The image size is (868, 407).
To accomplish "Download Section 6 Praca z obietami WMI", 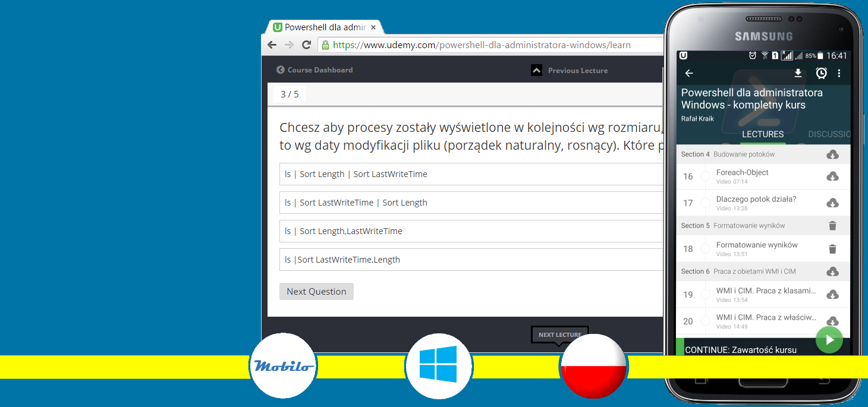I will pos(832,272).
